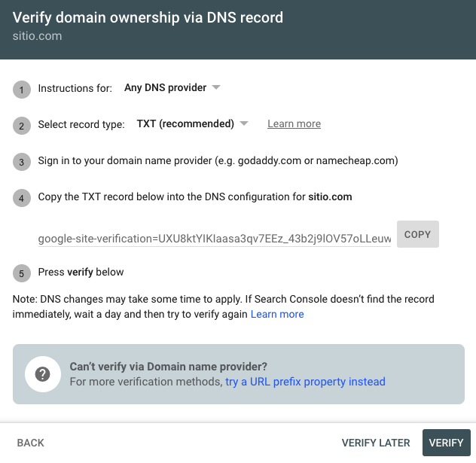This screenshot has height=463, width=476.
Task: Click the step 1 number circle
Action: click(22, 90)
